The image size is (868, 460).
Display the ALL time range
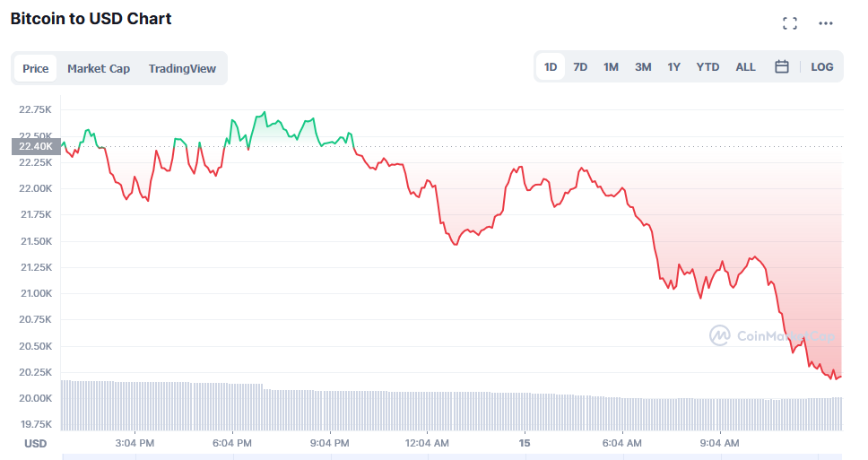coord(745,66)
